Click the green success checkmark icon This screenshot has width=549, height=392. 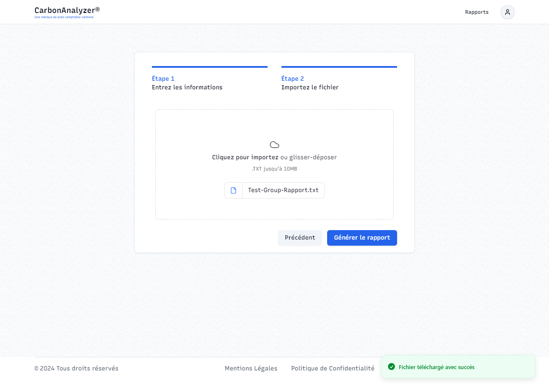click(x=391, y=367)
